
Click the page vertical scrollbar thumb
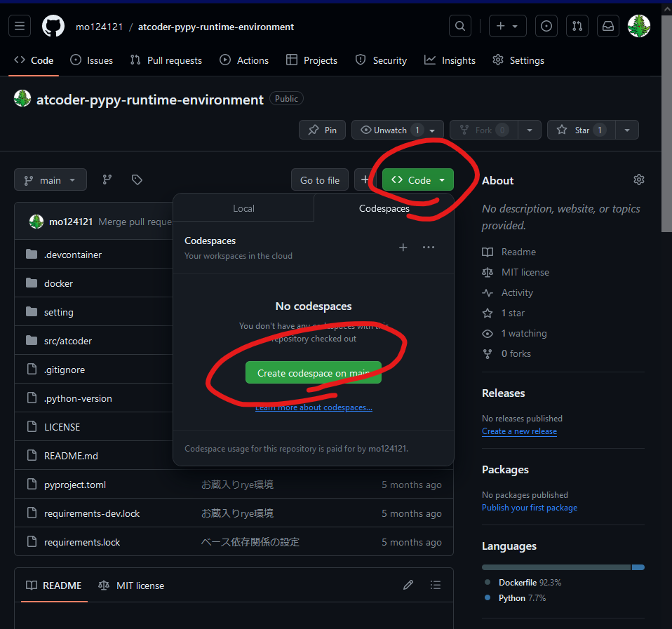click(666, 123)
